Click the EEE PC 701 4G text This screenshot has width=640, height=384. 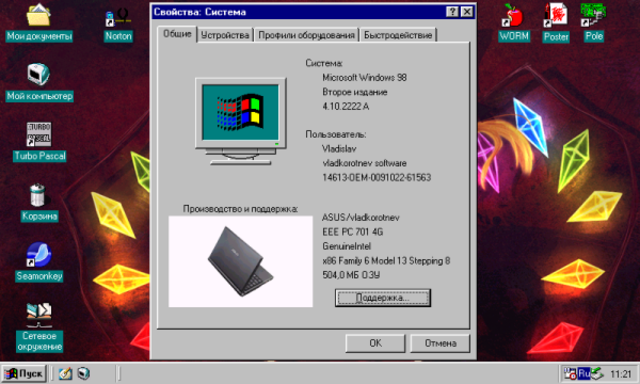[353, 232]
